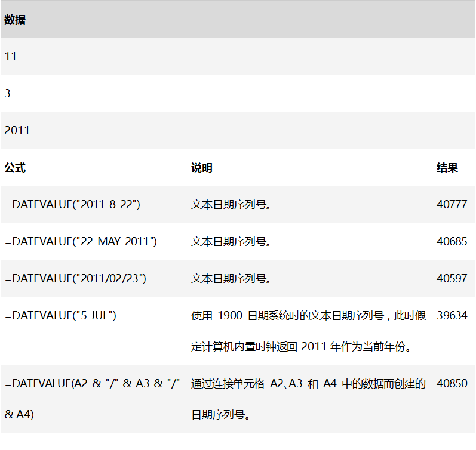Click the description in the 2011-8-22 row
Viewport: 476px width, 450px height.
pyautogui.click(x=231, y=205)
